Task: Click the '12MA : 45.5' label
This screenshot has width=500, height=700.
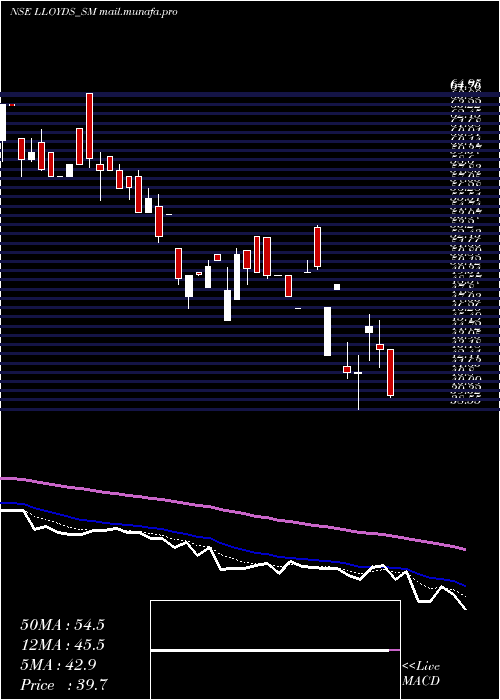Action: pos(62,645)
